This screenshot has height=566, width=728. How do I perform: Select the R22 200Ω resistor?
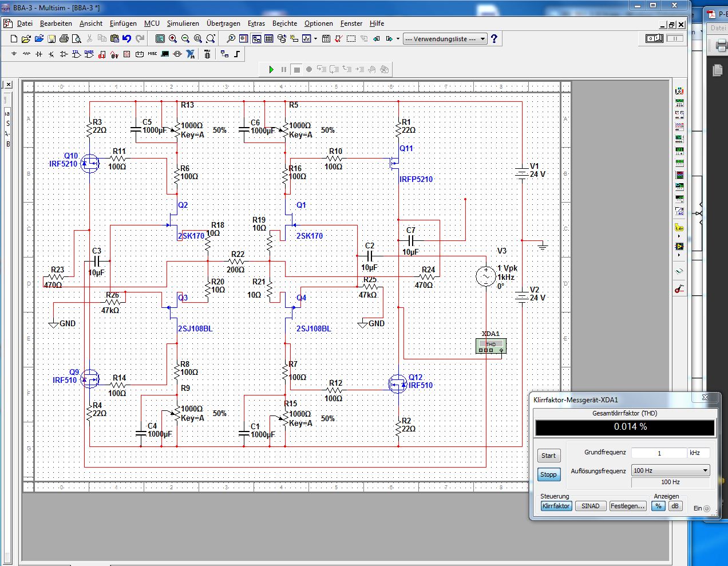tap(236, 261)
